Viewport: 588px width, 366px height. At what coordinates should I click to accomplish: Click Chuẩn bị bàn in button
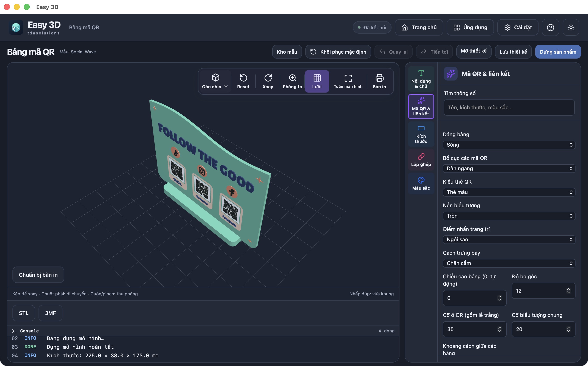38,275
